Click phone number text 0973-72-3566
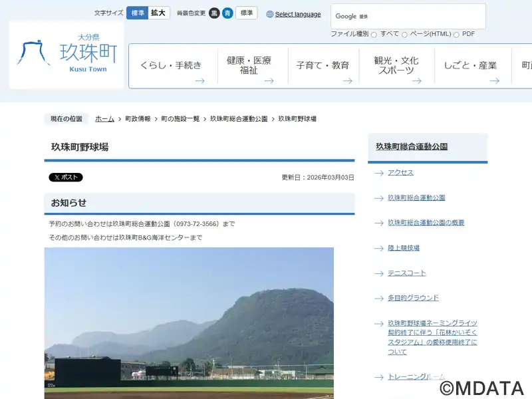This screenshot has width=532, height=399. [x=196, y=224]
